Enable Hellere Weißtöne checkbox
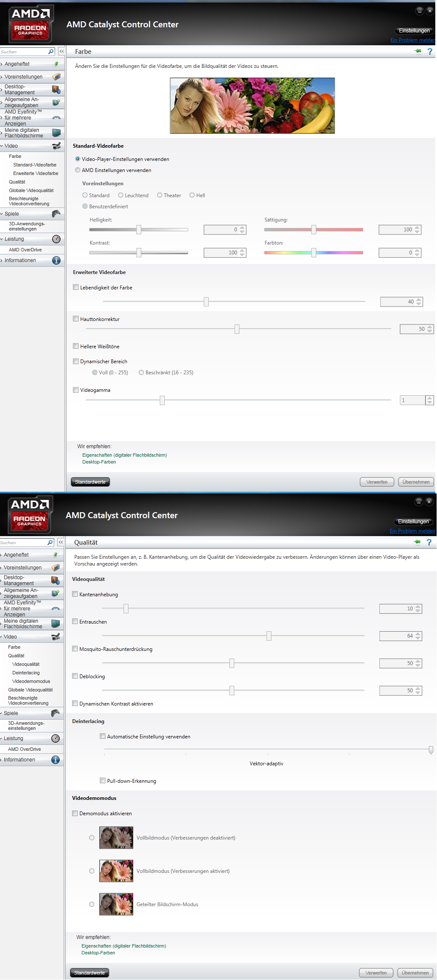This screenshot has height=980, width=437. [x=76, y=346]
